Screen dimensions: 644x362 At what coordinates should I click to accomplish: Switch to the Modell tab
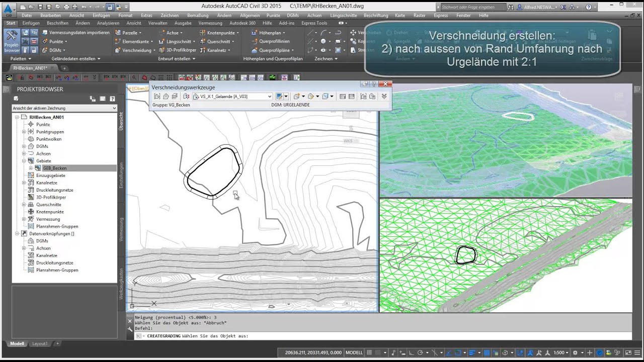[x=17, y=344]
